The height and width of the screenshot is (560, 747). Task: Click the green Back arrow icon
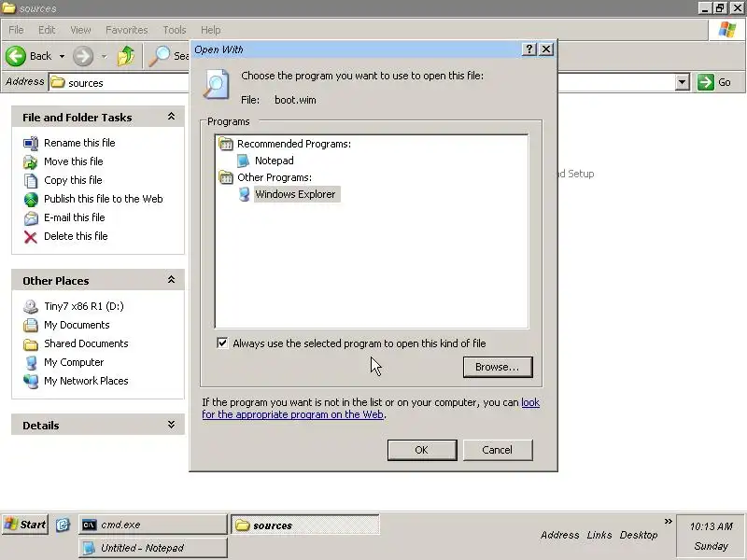[16, 56]
